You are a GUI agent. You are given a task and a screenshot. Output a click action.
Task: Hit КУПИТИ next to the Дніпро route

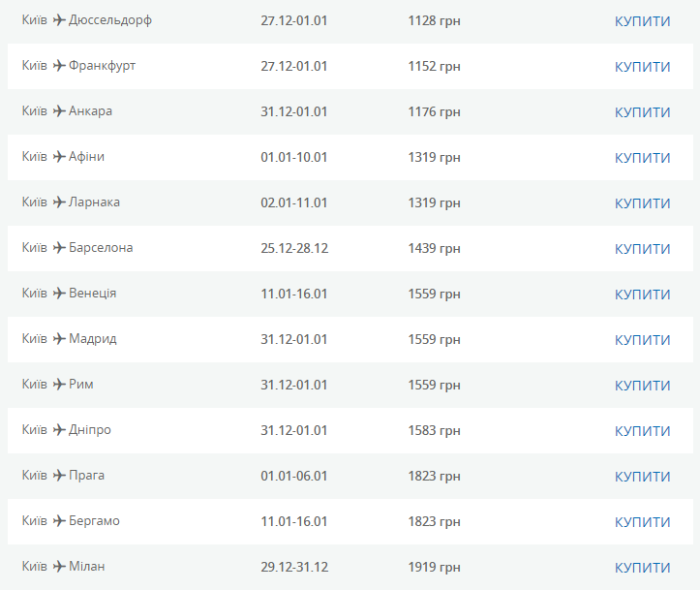(x=642, y=431)
